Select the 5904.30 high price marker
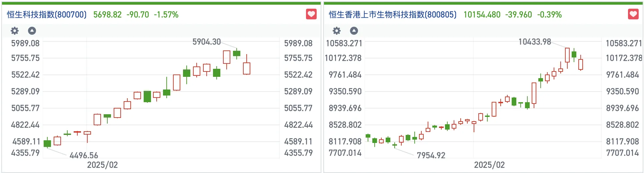 coord(206,42)
